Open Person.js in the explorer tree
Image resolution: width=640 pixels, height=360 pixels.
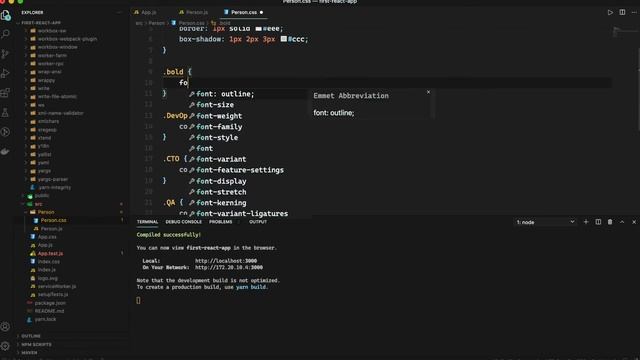tap(51, 229)
